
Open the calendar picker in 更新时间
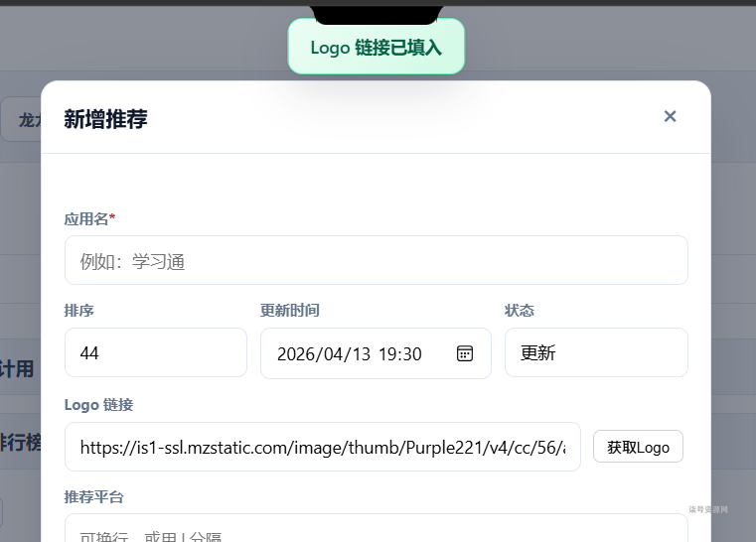pos(464,353)
